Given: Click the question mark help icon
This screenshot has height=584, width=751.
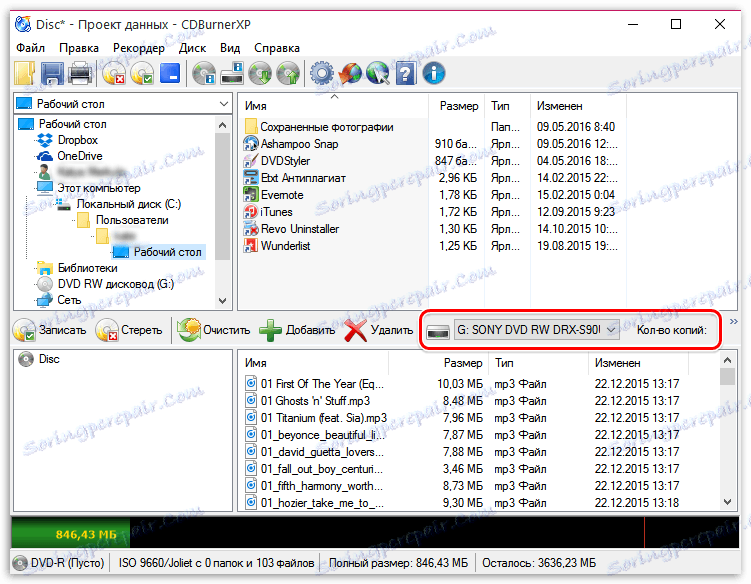Looking at the screenshot, I should point(406,74).
